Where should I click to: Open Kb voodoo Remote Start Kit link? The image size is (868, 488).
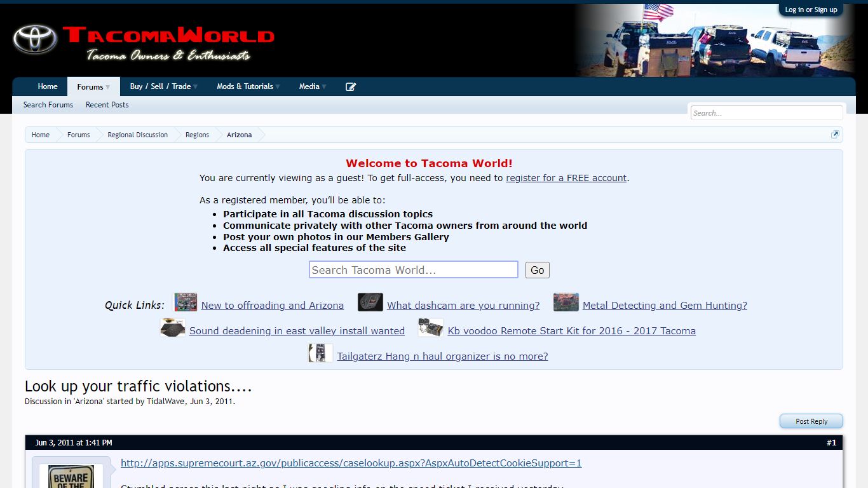tap(572, 331)
